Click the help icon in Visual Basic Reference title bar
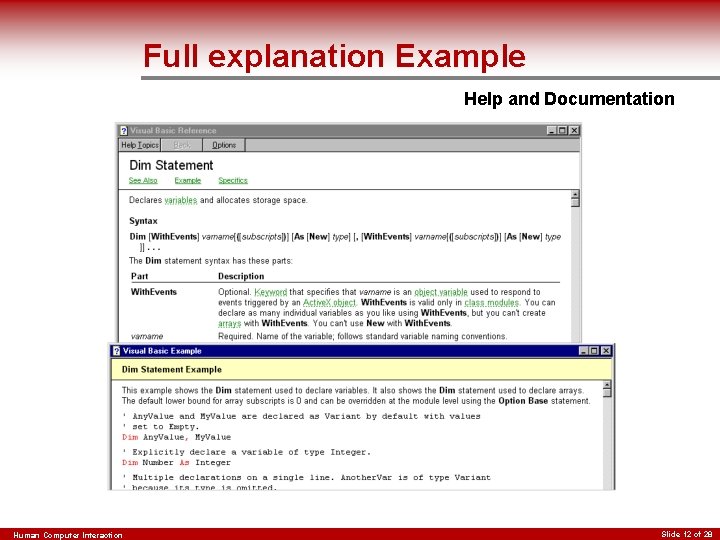Screen dimensions: 720x540 click(x=124, y=130)
